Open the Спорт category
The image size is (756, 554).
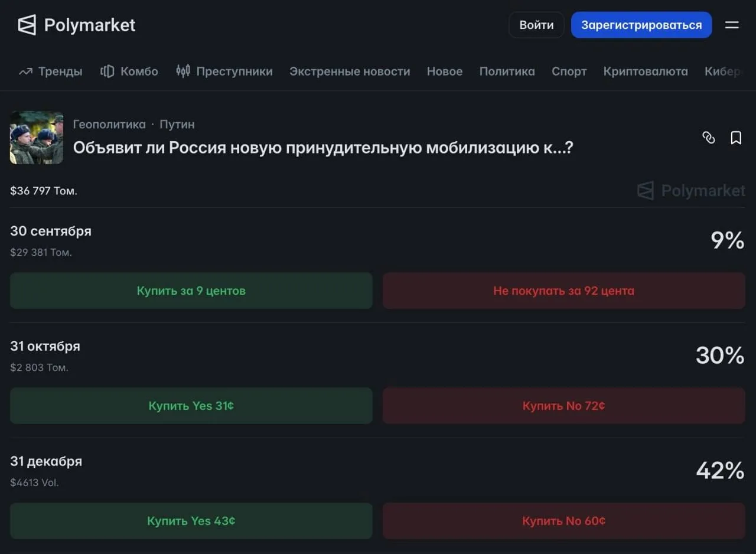click(569, 71)
